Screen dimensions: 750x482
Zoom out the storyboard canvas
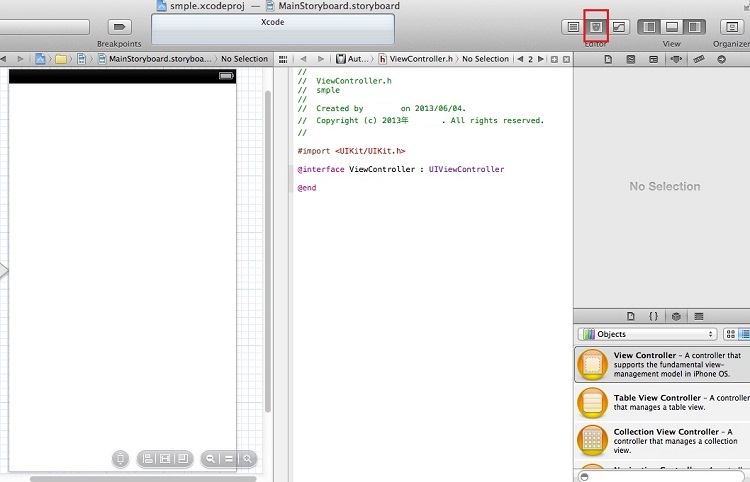pos(210,459)
